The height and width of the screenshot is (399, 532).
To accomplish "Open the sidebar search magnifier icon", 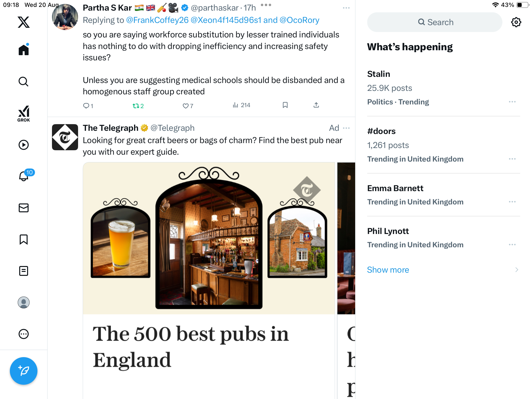I will pos(24,82).
